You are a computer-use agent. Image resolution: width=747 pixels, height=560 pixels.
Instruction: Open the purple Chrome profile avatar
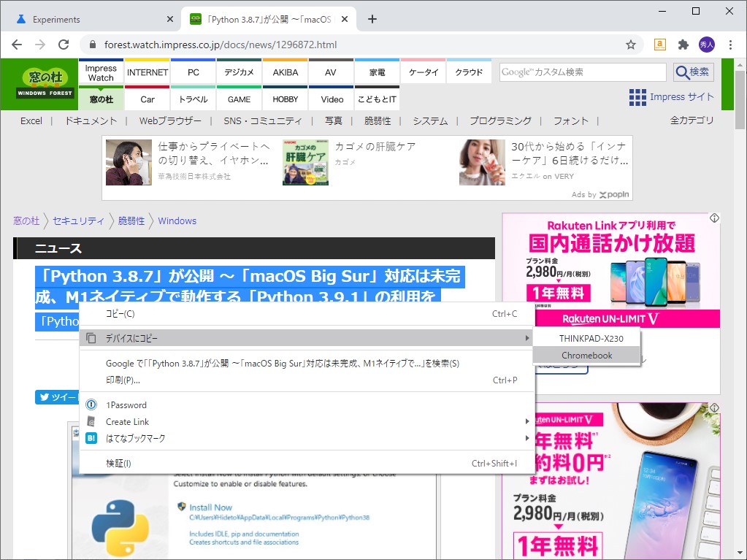[706, 45]
